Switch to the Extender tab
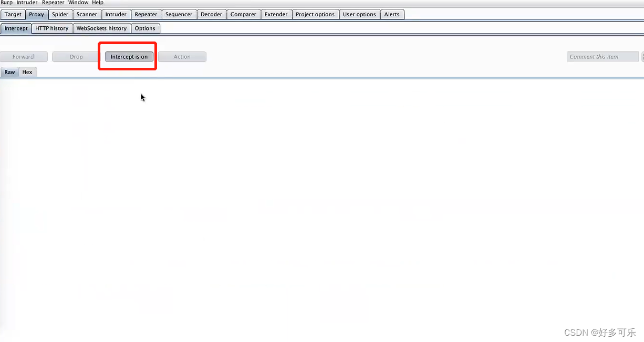The height and width of the screenshot is (342, 644). pyautogui.click(x=276, y=14)
